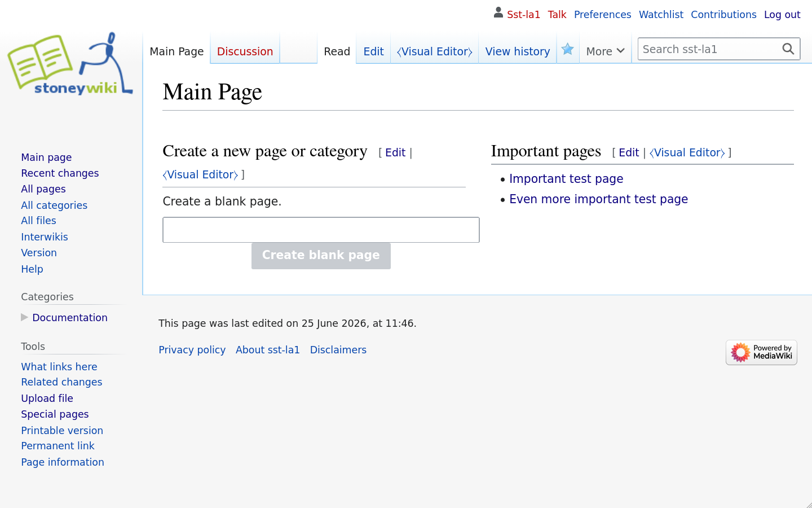
Task: Click Log out
Action: pyautogui.click(x=782, y=15)
